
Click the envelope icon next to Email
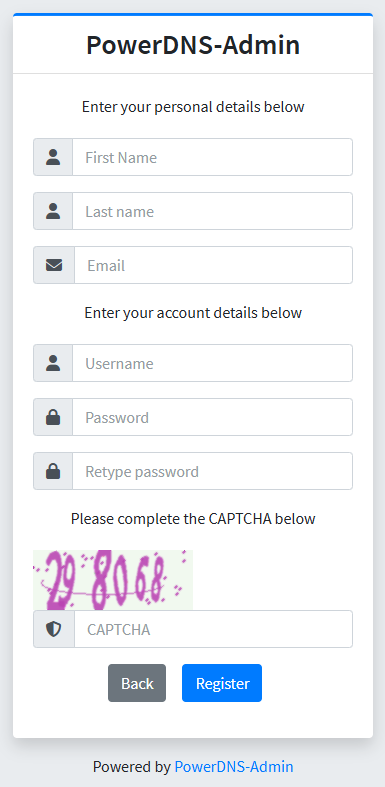point(54,265)
